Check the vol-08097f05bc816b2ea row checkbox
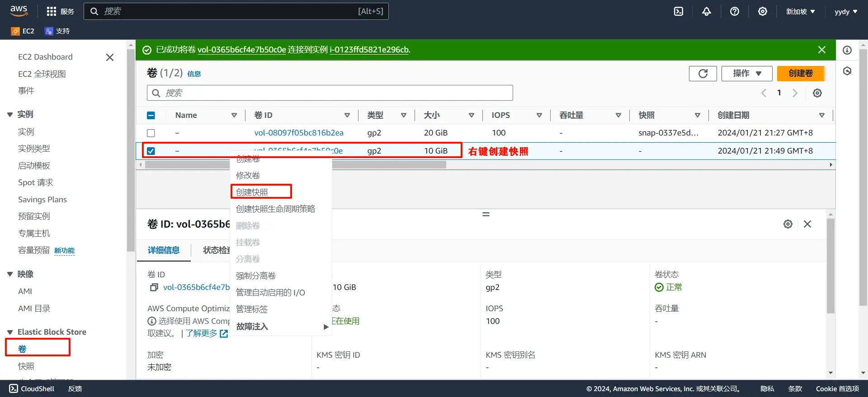 151,133
